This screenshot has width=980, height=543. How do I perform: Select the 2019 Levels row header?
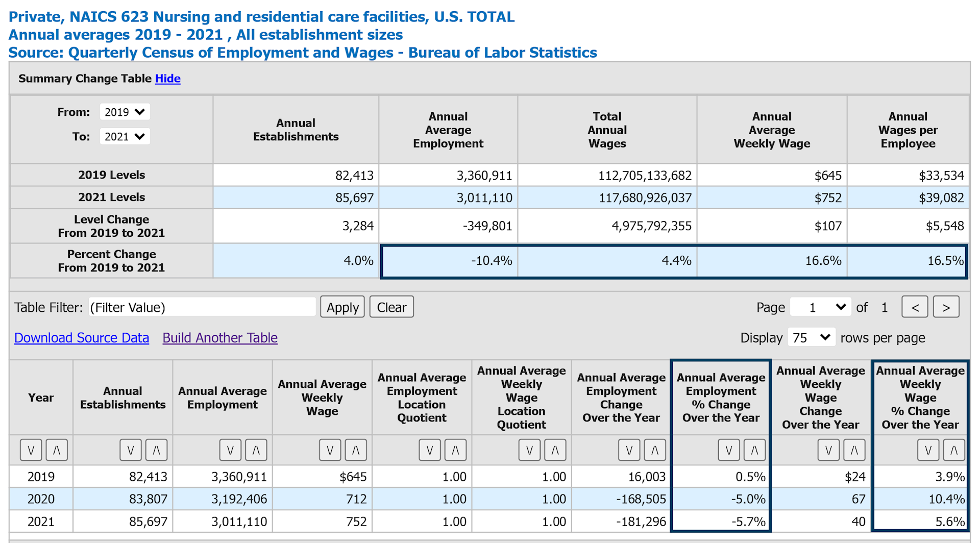coord(112,175)
